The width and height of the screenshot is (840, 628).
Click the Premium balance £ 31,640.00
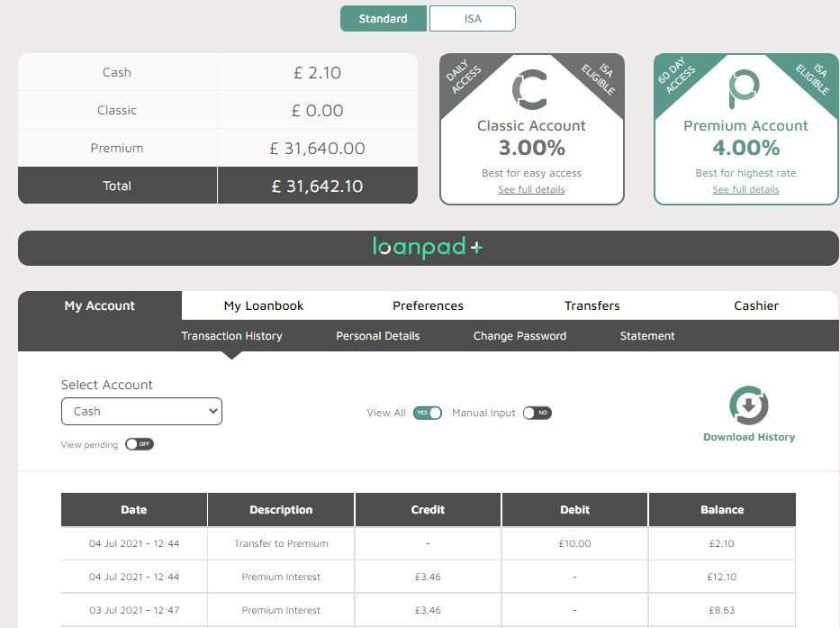coord(317,148)
